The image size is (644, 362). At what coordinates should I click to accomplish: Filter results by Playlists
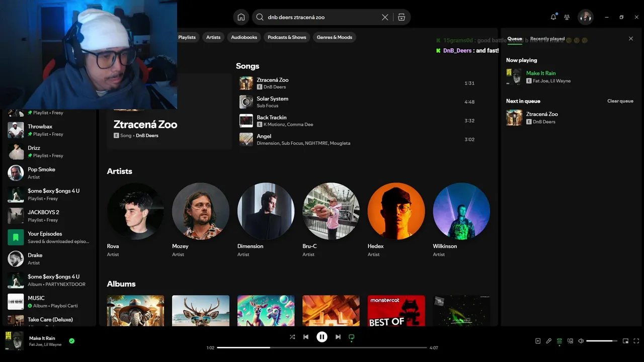(187, 37)
